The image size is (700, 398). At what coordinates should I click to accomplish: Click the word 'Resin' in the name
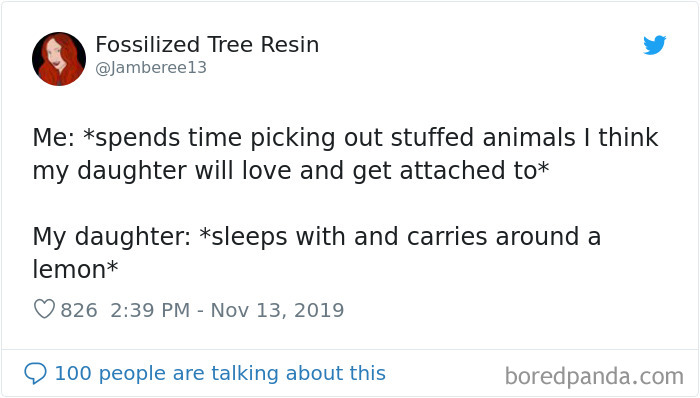pyautogui.click(x=290, y=45)
